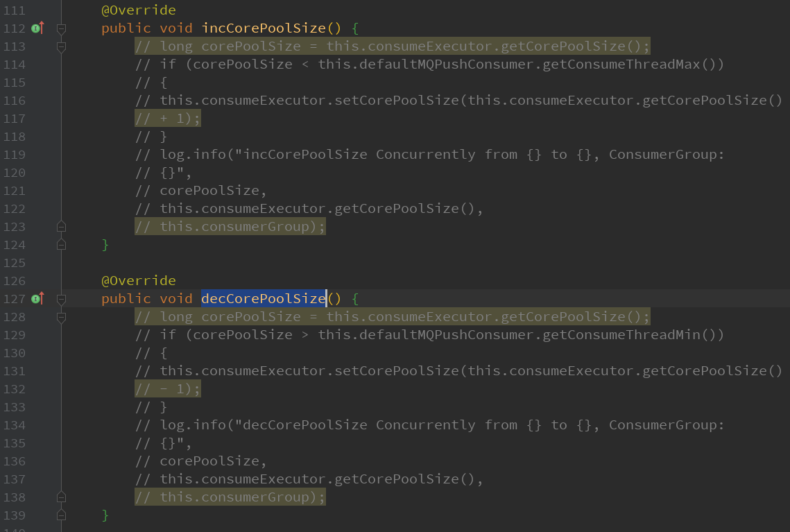Click line number 127 in the gutter
790x532 pixels.
pos(14,299)
